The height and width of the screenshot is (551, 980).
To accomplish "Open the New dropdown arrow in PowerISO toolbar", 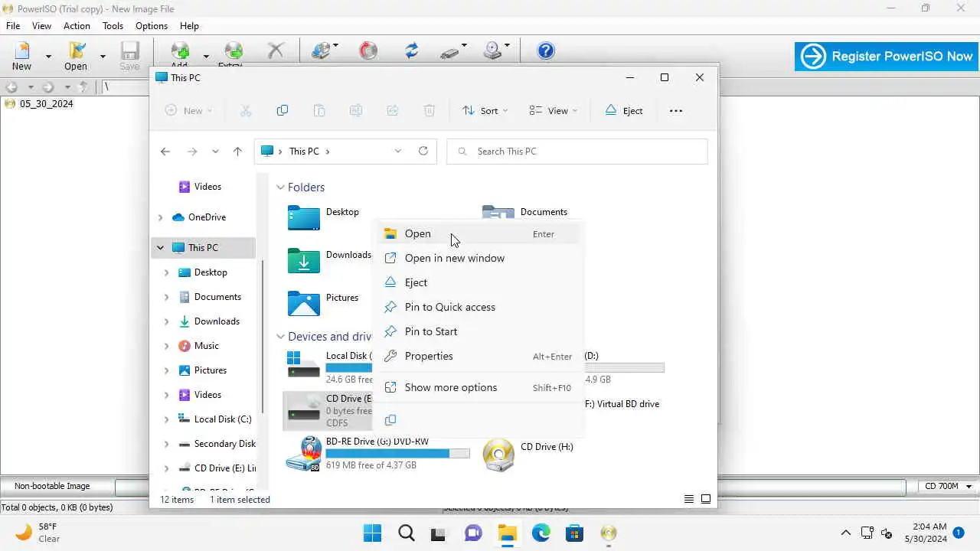I will 48,56.
